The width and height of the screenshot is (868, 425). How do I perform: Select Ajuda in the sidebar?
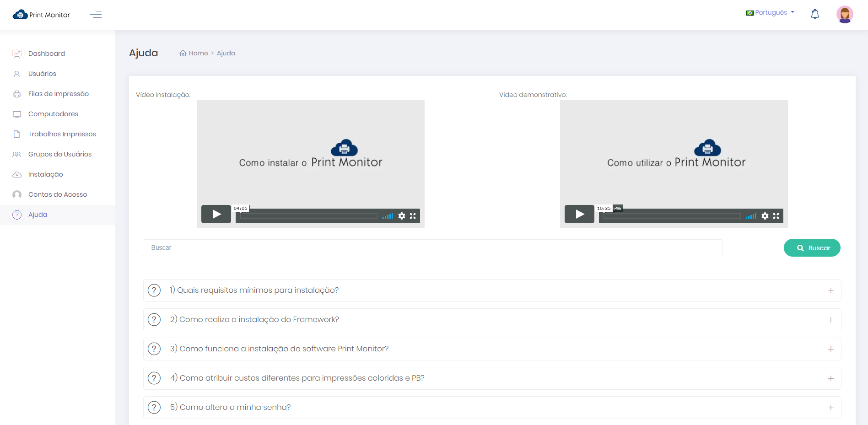58,215
